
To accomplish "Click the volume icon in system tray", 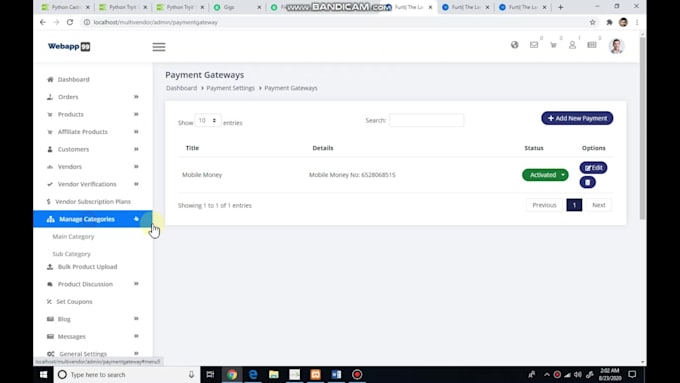I will [x=578, y=374].
